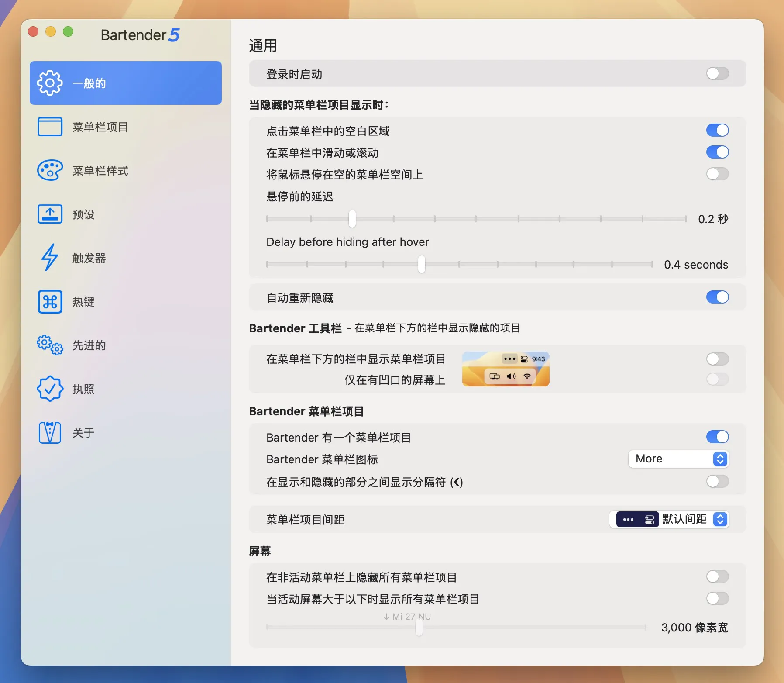Screen dimensions: 784x683
Task: Enable 登录时启动 switch
Action: pyautogui.click(x=717, y=73)
